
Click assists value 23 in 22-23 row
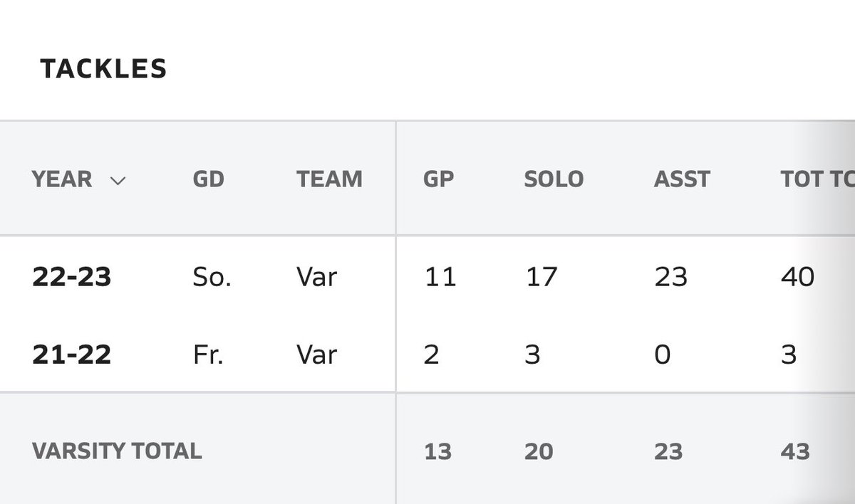670,277
